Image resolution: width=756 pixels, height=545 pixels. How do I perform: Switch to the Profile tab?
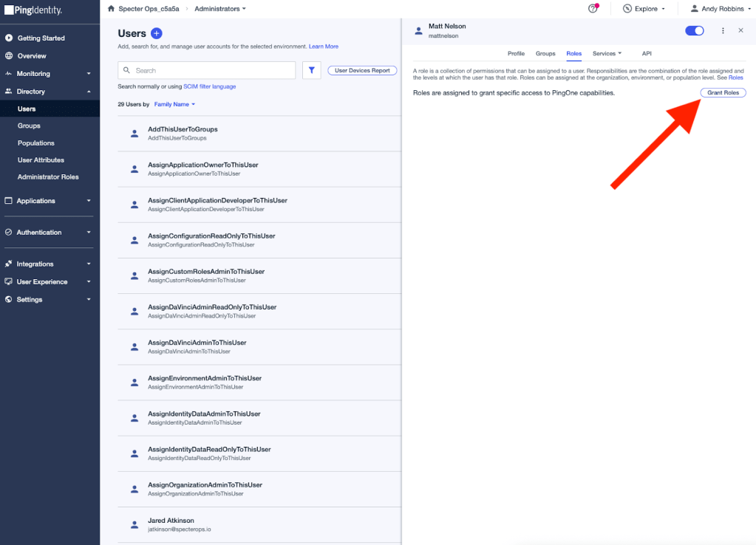[x=516, y=53]
